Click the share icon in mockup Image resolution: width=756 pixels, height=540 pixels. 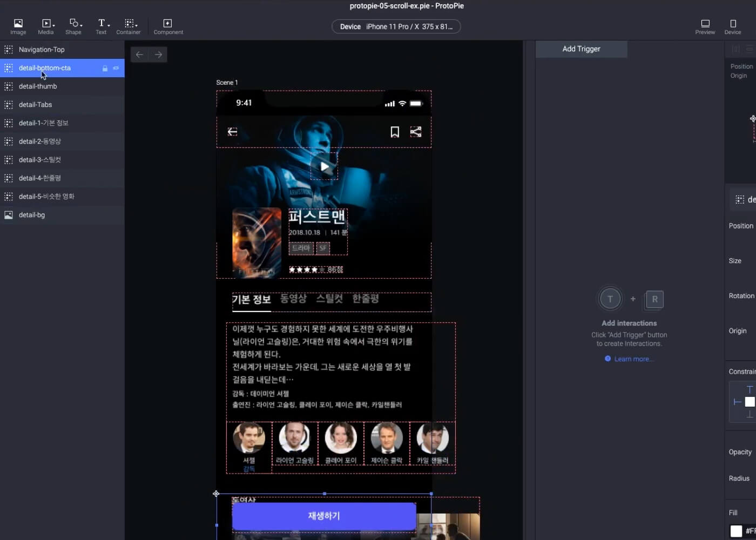pos(416,132)
